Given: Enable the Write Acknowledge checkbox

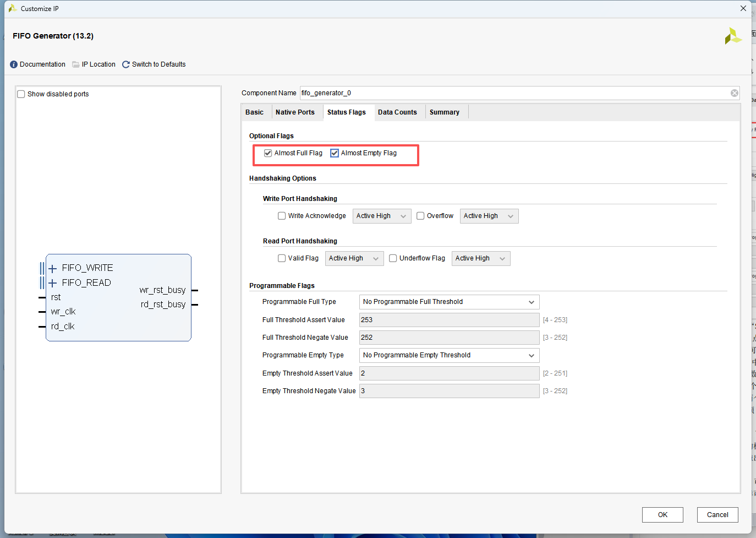Looking at the screenshot, I should (x=282, y=216).
